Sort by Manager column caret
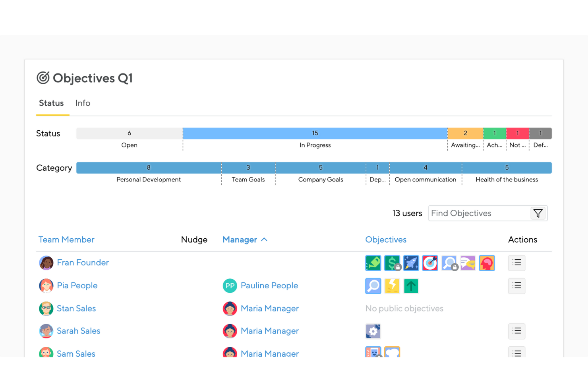588x392 pixels. tap(264, 239)
